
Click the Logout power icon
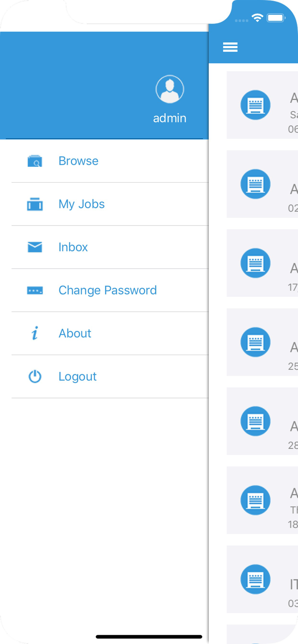point(35,376)
